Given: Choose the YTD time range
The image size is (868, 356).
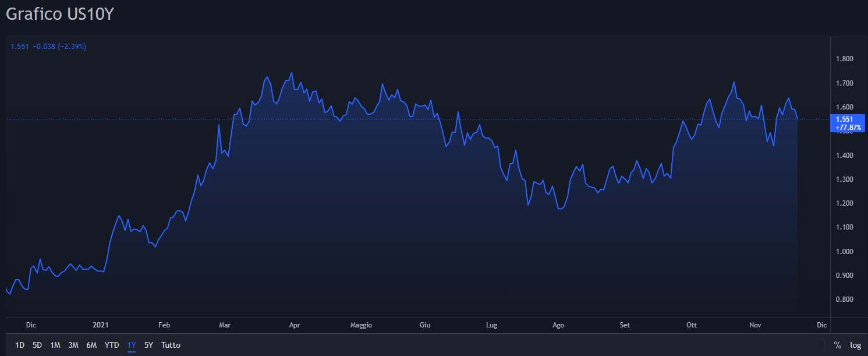Looking at the screenshot, I should [112, 346].
